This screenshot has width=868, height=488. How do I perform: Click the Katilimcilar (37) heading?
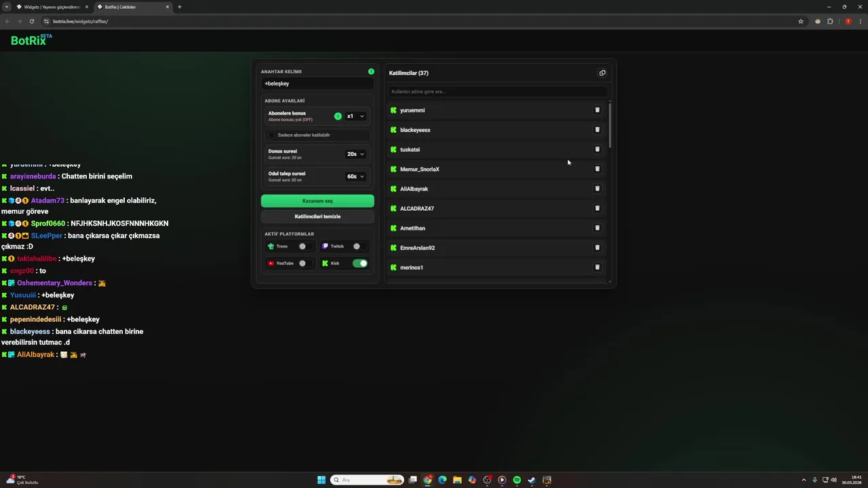(x=409, y=73)
